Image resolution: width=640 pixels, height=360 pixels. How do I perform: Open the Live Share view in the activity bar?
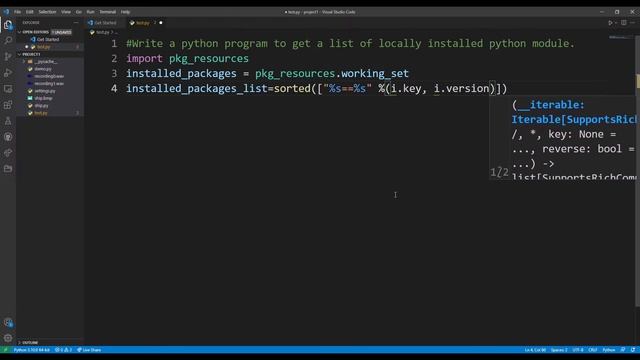pyautogui.click(x=8, y=153)
